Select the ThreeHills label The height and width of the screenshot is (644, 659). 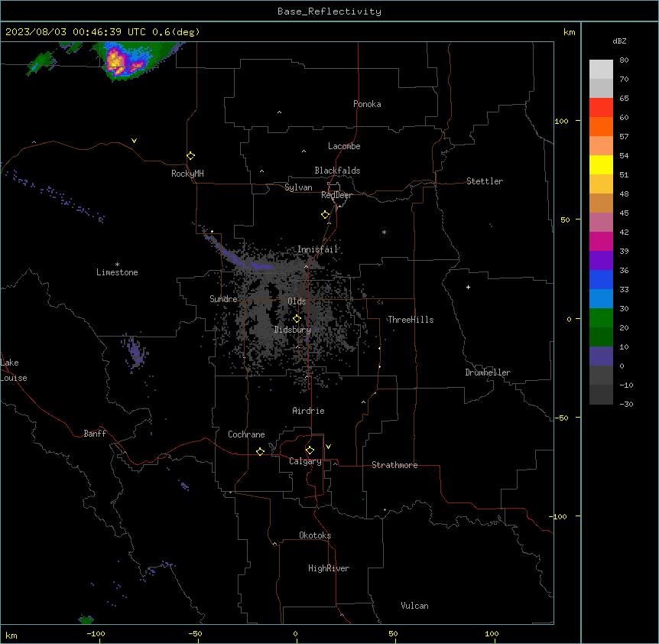click(x=411, y=320)
